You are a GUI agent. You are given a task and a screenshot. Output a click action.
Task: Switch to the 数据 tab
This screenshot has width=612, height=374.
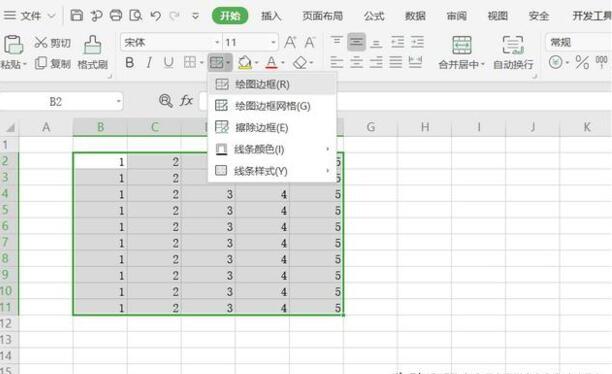415,16
